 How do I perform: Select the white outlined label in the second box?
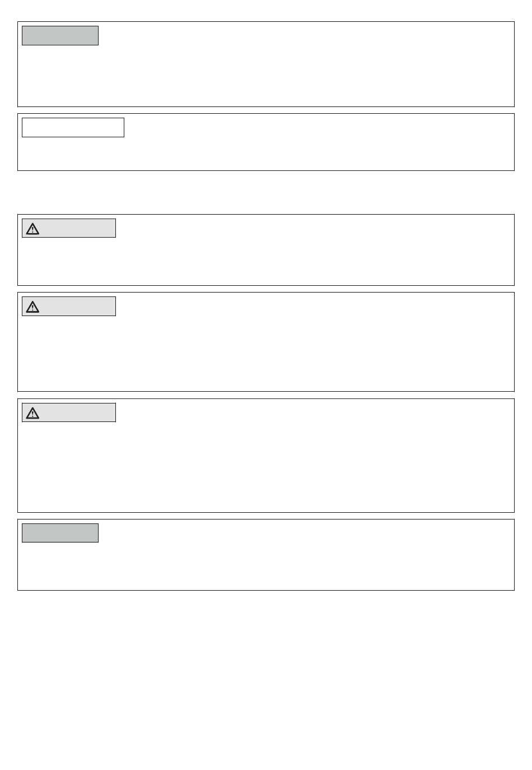73,127
